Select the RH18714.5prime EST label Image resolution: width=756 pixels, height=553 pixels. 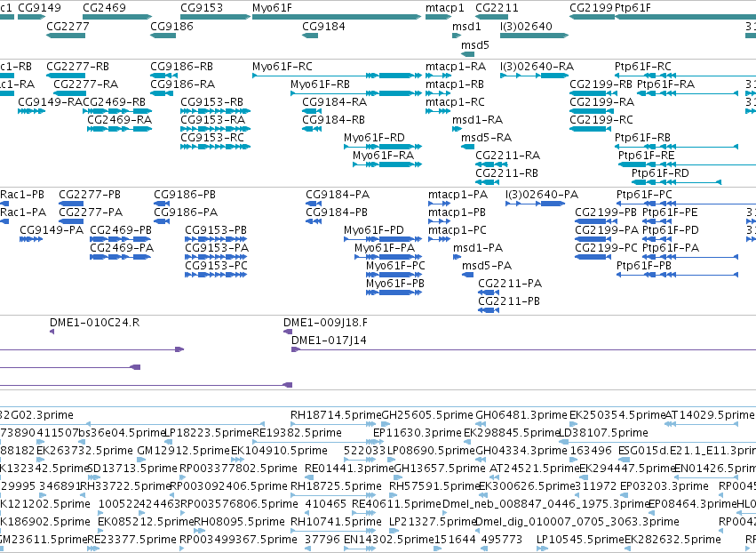(336, 415)
